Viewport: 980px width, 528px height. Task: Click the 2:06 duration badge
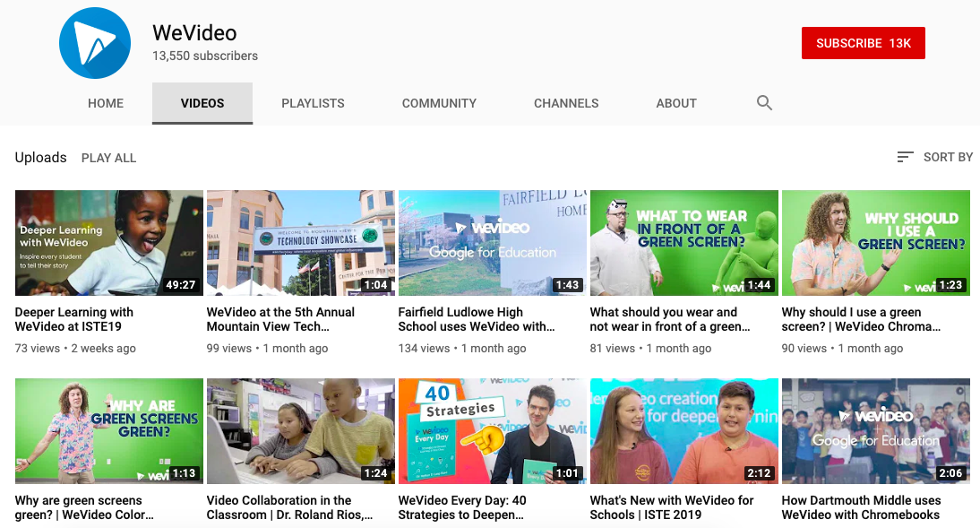(x=950, y=473)
